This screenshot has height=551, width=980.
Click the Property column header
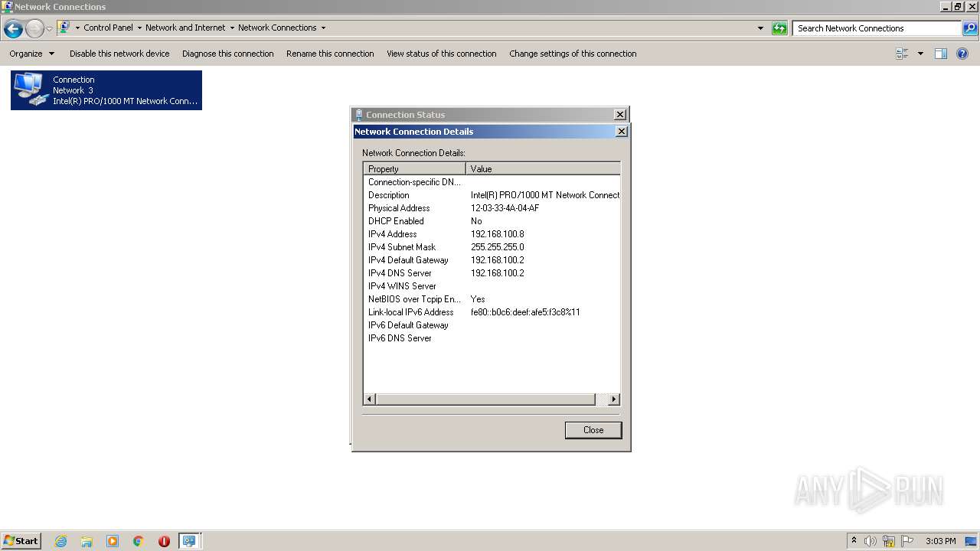pos(414,168)
